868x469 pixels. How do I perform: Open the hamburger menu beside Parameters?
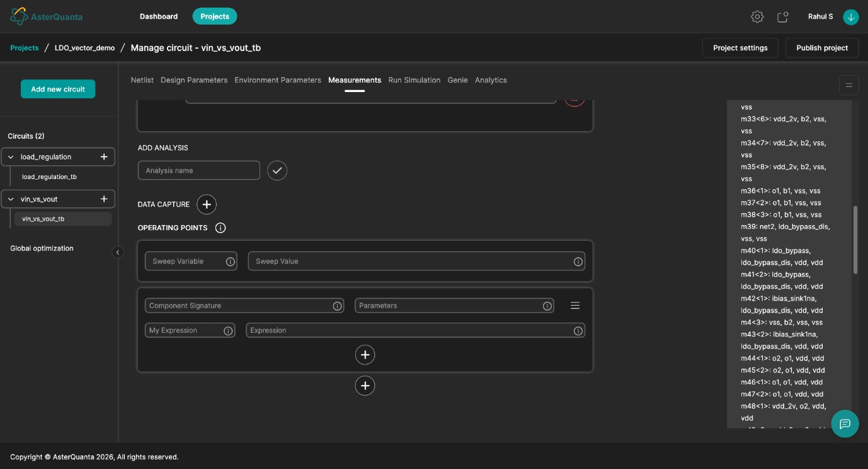click(x=575, y=306)
